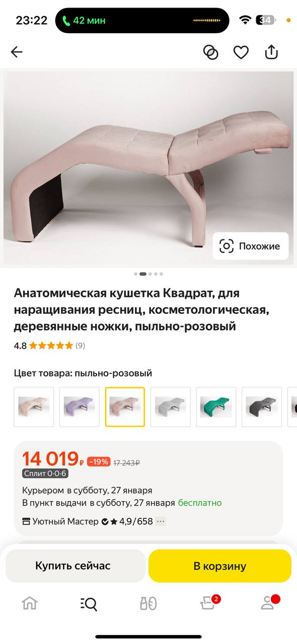Screen dimensions: 297x644
Task: Open the reviews star rating
Action: (49, 346)
